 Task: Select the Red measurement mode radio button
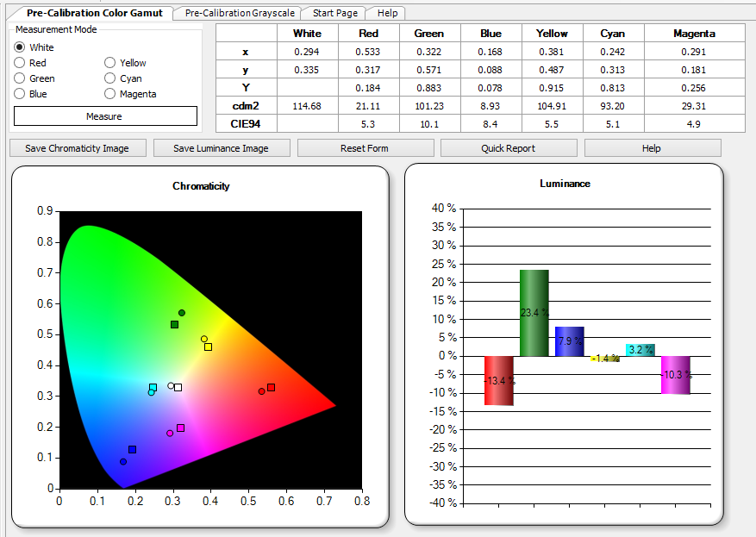click(x=19, y=63)
